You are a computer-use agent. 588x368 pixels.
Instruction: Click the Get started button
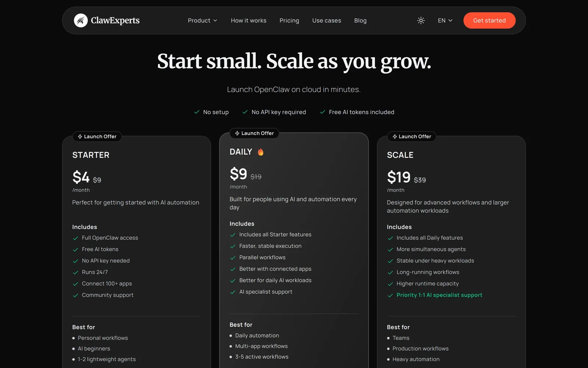(x=489, y=21)
